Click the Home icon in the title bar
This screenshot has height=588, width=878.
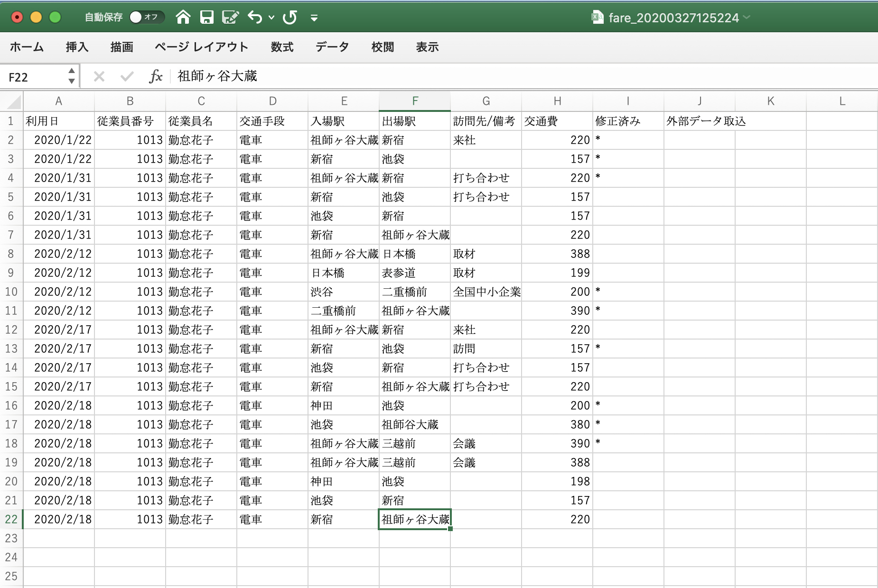(183, 18)
